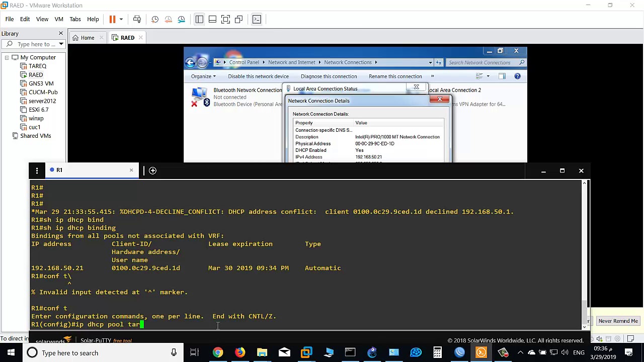Close the RAED tab
The height and width of the screenshot is (362, 644).
point(141,38)
